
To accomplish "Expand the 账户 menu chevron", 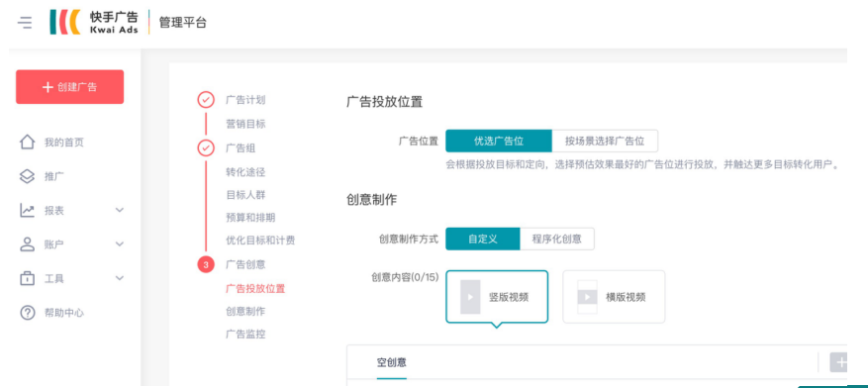I will coord(120,244).
